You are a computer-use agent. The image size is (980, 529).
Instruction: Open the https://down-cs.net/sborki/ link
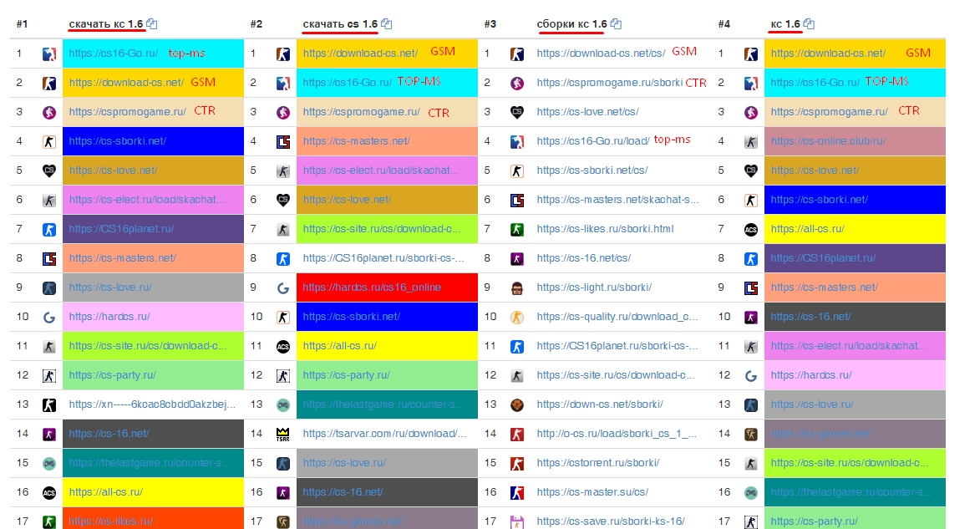(600, 404)
